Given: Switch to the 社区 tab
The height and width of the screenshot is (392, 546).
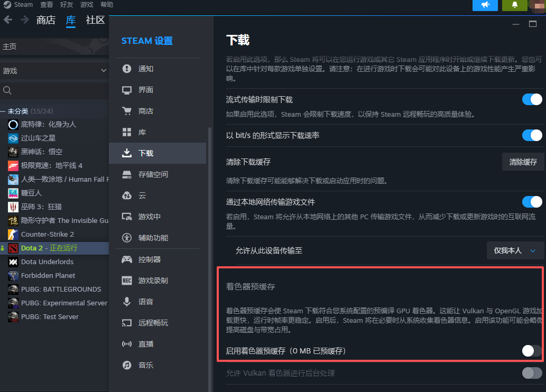Looking at the screenshot, I should (96, 20).
